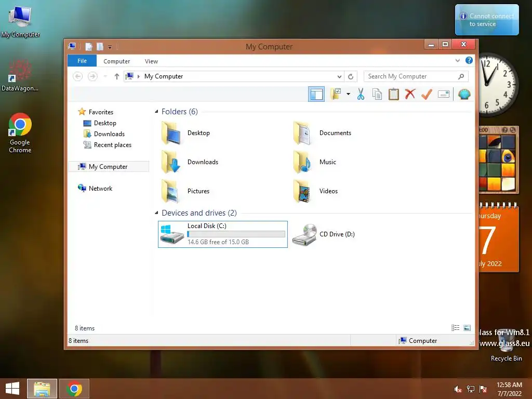Open the Recycle Bin on desktop

click(506, 345)
